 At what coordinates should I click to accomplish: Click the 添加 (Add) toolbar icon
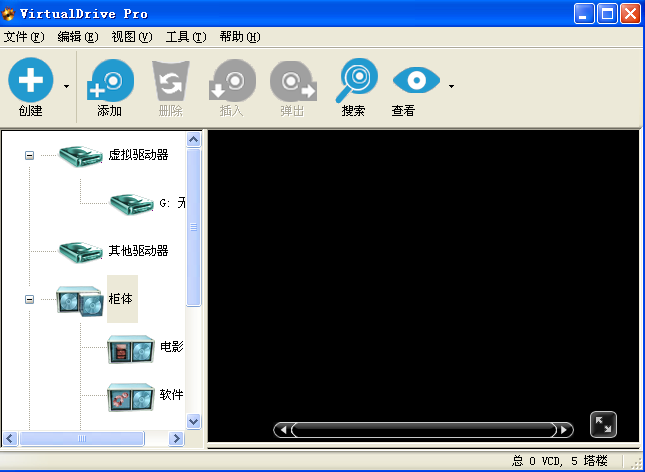tap(110, 80)
